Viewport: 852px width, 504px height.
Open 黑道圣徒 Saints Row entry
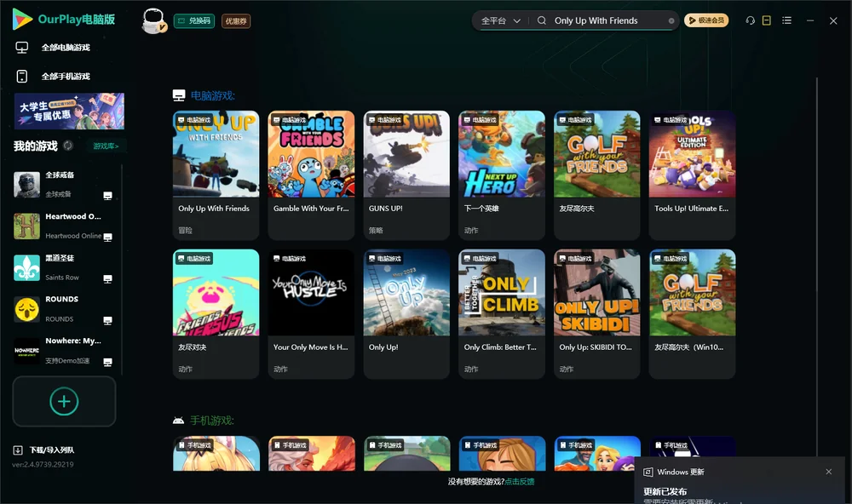(63, 267)
